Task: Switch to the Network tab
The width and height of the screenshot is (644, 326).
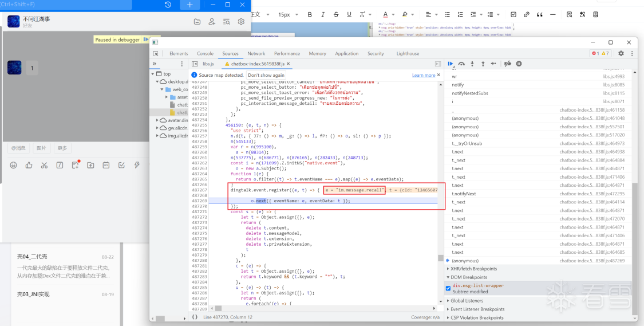Action: [x=256, y=53]
